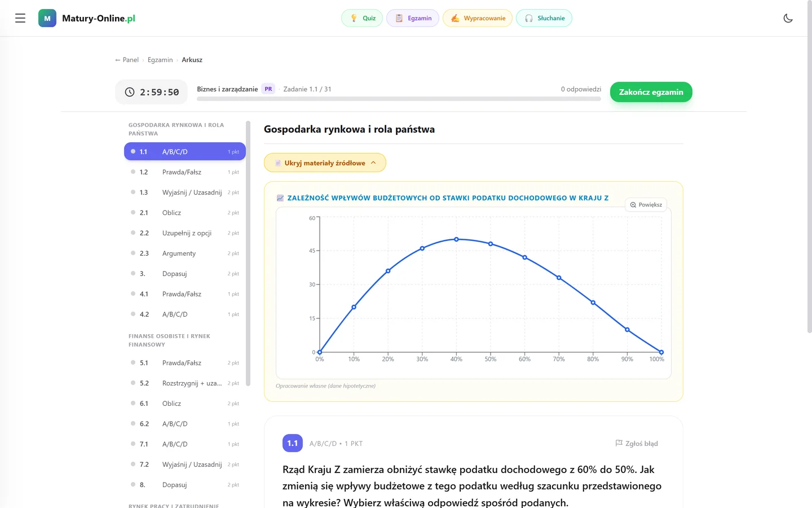812x508 pixels.
Task: Click the Matury-Online.pl logo icon
Action: tap(47, 18)
